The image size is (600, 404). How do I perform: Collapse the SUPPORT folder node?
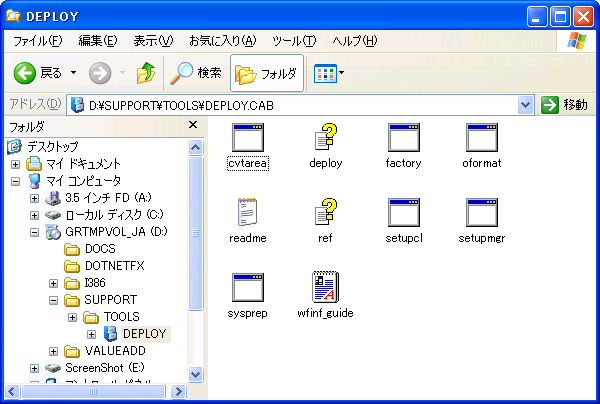click(54, 300)
